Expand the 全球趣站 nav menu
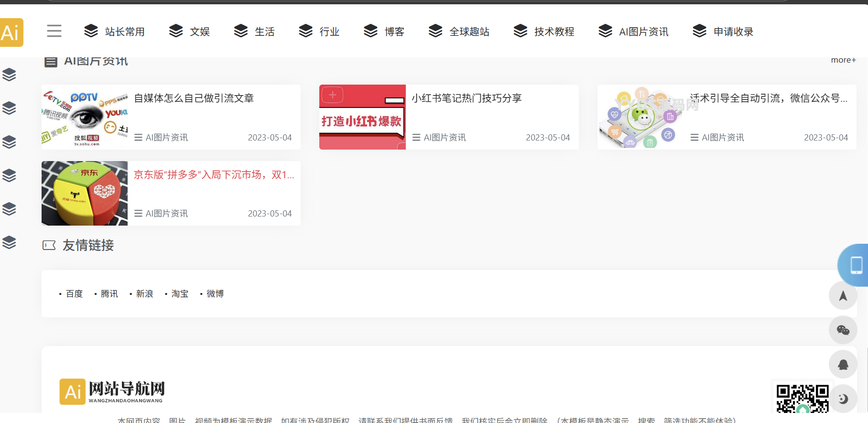Viewport: 868px width, 423px height. (x=459, y=32)
